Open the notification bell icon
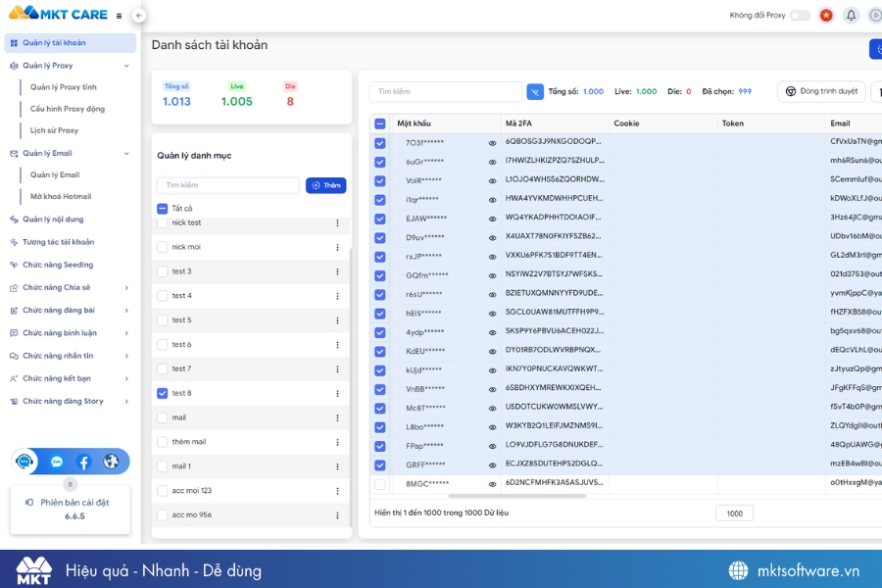The height and width of the screenshot is (588, 882). [x=851, y=15]
